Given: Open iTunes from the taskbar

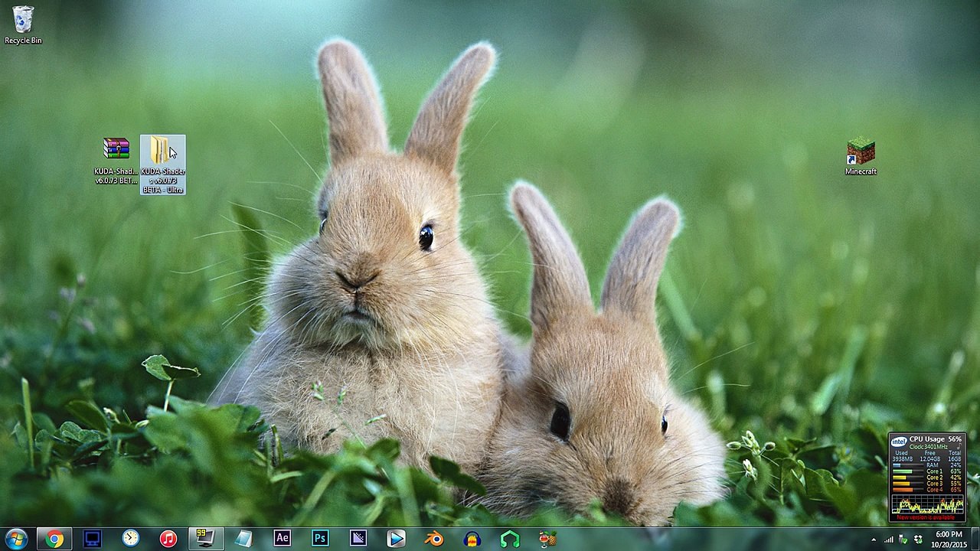Looking at the screenshot, I should 168,539.
